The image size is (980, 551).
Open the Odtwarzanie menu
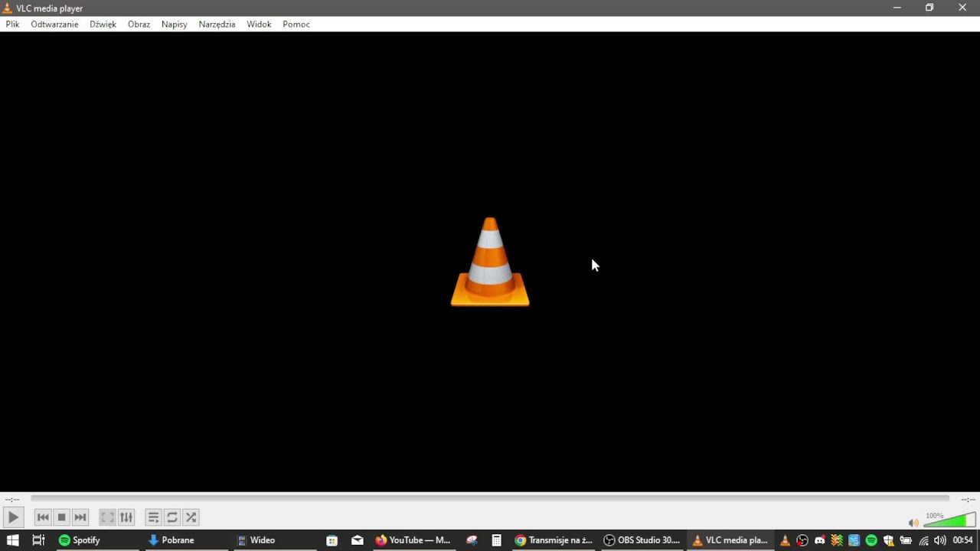(x=54, y=24)
